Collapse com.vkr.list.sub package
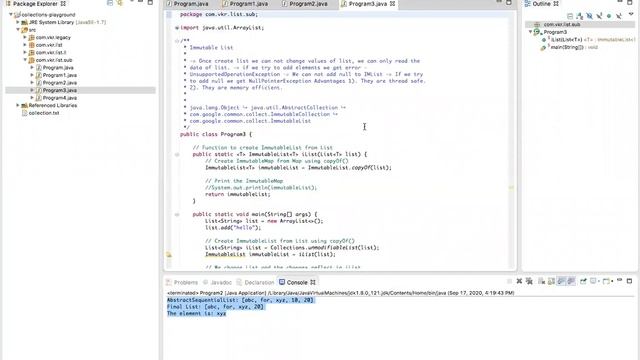Viewport: 640px width, 360px height. click(x=25, y=60)
